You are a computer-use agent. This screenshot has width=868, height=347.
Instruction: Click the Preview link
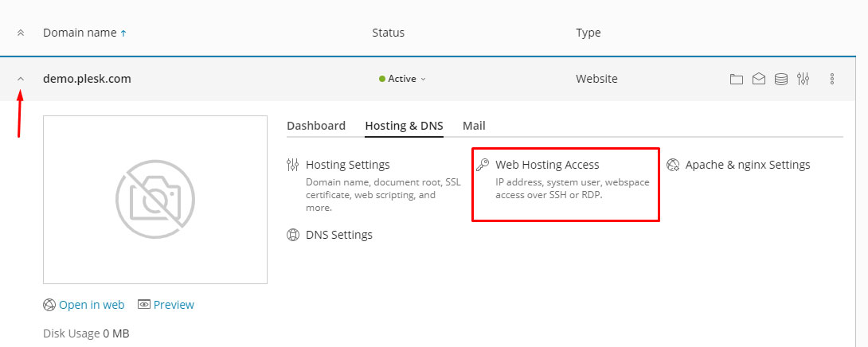point(174,305)
